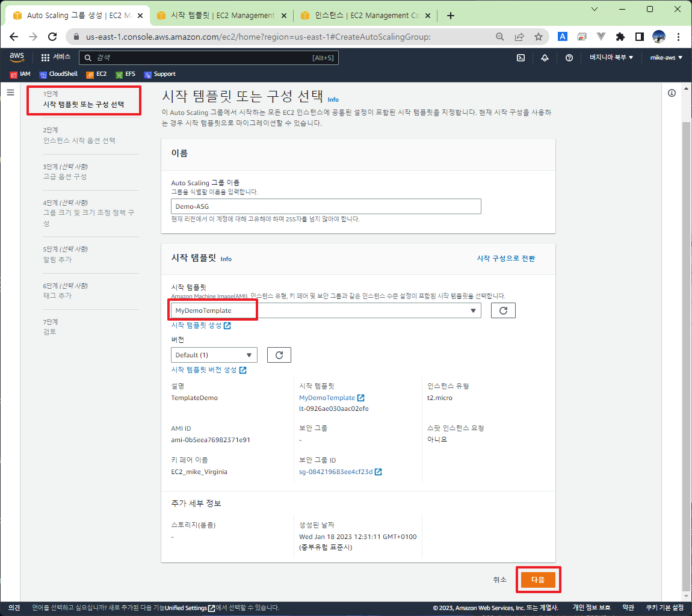The image size is (692, 616).
Task: Close the 인스턴스 browser tab
Action: click(x=428, y=16)
